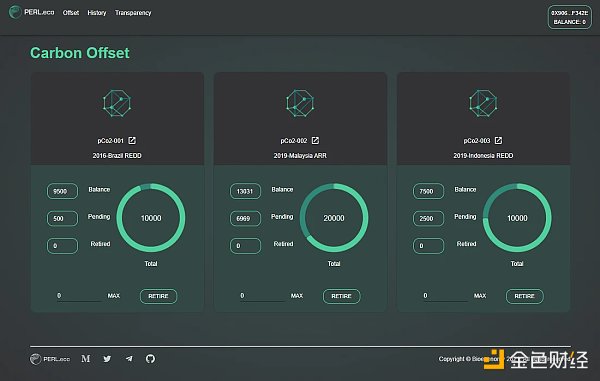Screen dimensions: 600x381
Task: Click the 2016 Brazil REDD token graphic
Action: (117, 103)
